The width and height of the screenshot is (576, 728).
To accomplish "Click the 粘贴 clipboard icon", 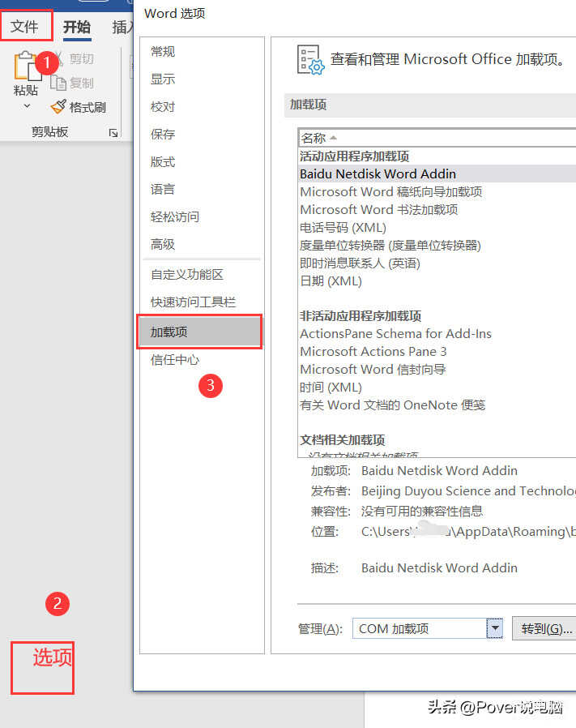I will point(27,66).
